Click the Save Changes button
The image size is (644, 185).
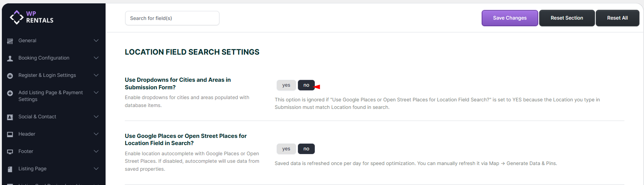point(510,18)
